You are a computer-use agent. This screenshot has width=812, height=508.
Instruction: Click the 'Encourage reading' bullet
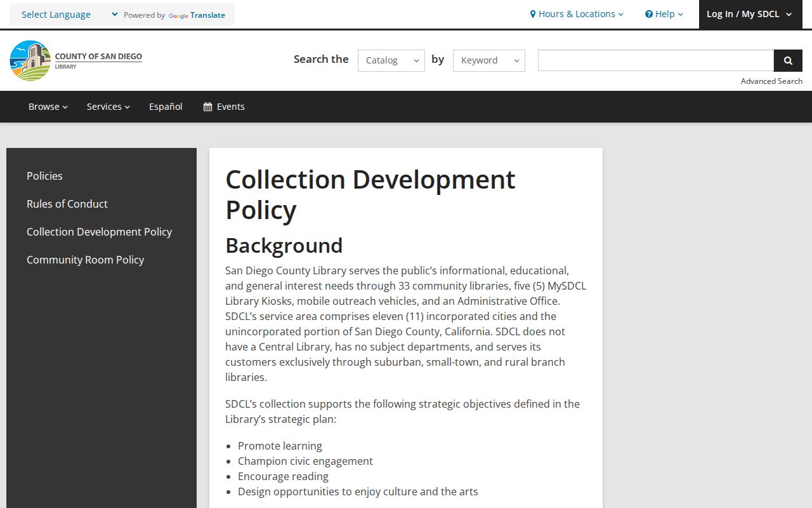coord(283,476)
